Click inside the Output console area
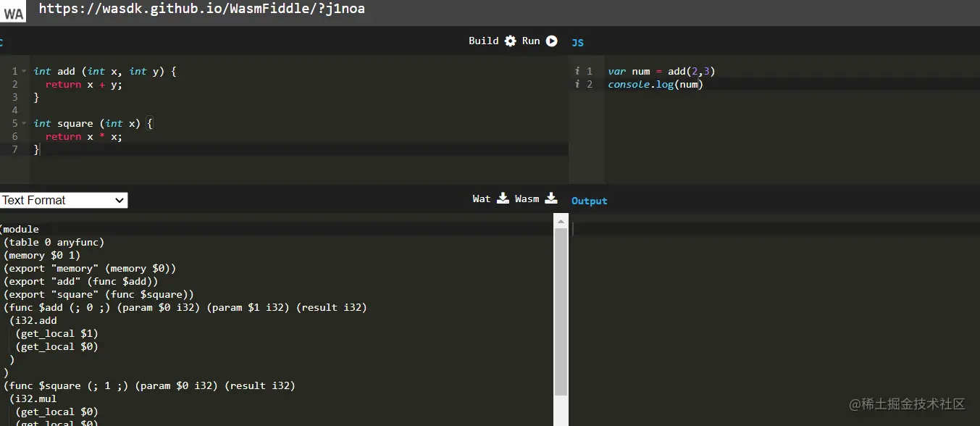This screenshot has height=426, width=980. [774, 319]
